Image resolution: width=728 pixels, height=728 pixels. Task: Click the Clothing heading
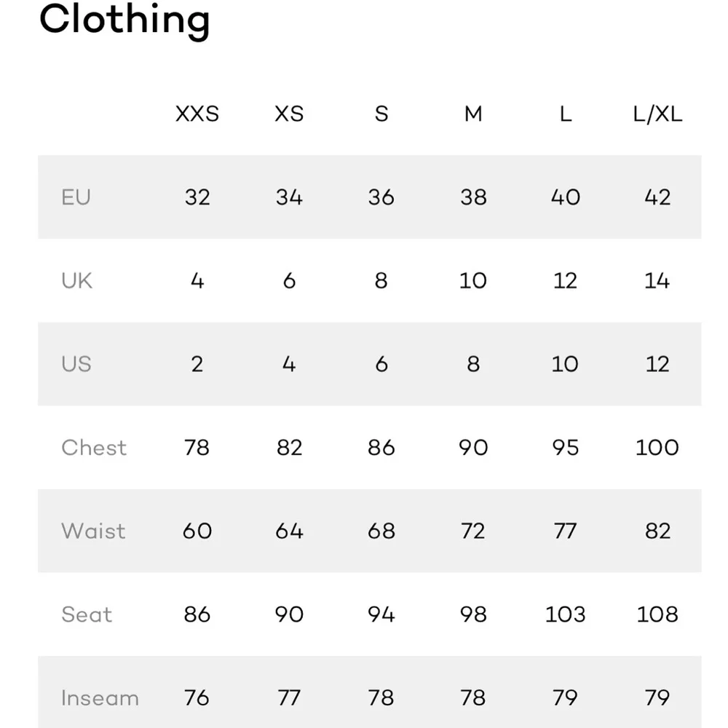(124, 20)
